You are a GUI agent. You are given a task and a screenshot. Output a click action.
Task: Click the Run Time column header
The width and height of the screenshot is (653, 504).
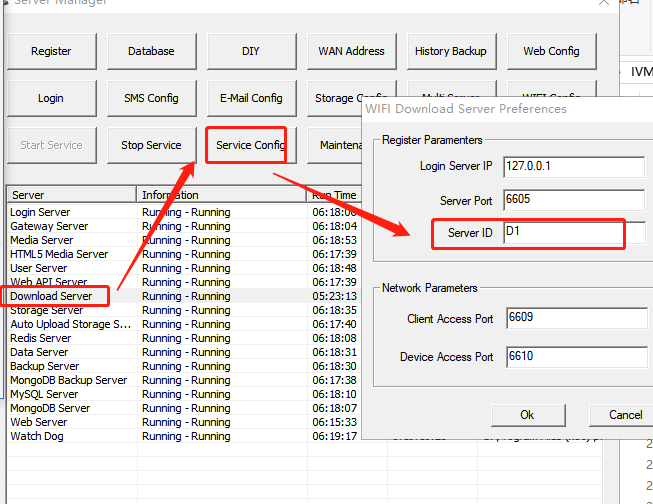pos(334,195)
